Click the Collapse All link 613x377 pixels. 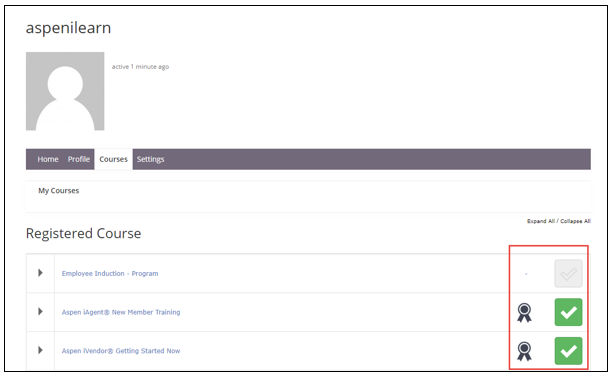click(x=575, y=221)
